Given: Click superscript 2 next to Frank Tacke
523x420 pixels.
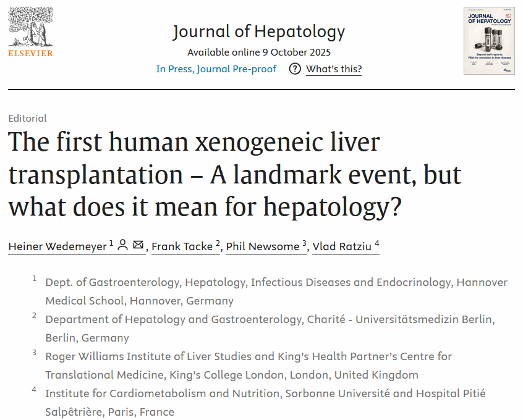Looking at the screenshot, I should click(x=218, y=244).
